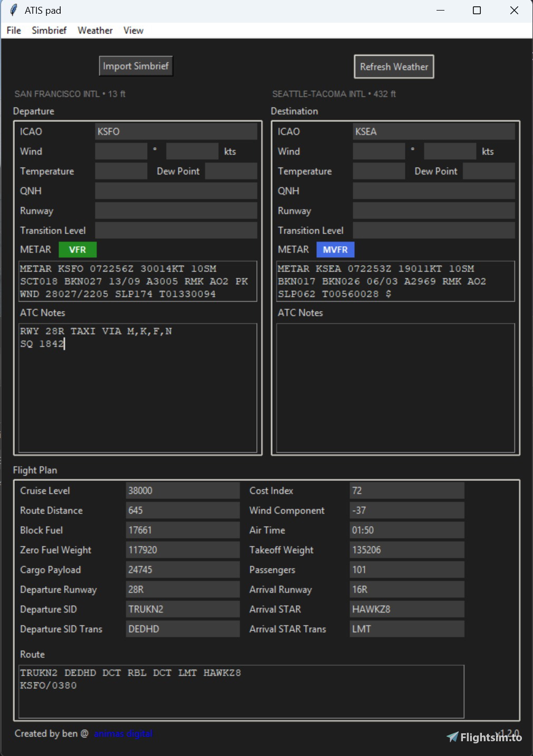533x756 pixels.
Task: Focus the departure Dew Point field
Action: [231, 171]
